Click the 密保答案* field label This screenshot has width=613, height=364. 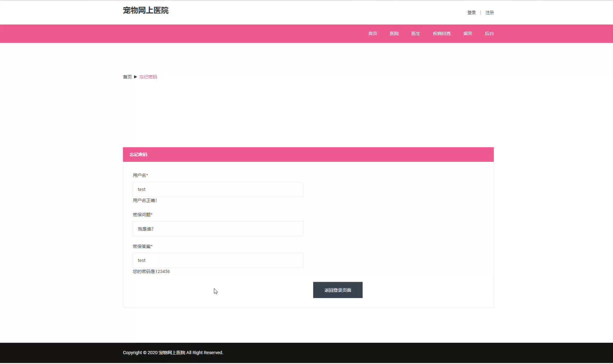pyautogui.click(x=143, y=247)
